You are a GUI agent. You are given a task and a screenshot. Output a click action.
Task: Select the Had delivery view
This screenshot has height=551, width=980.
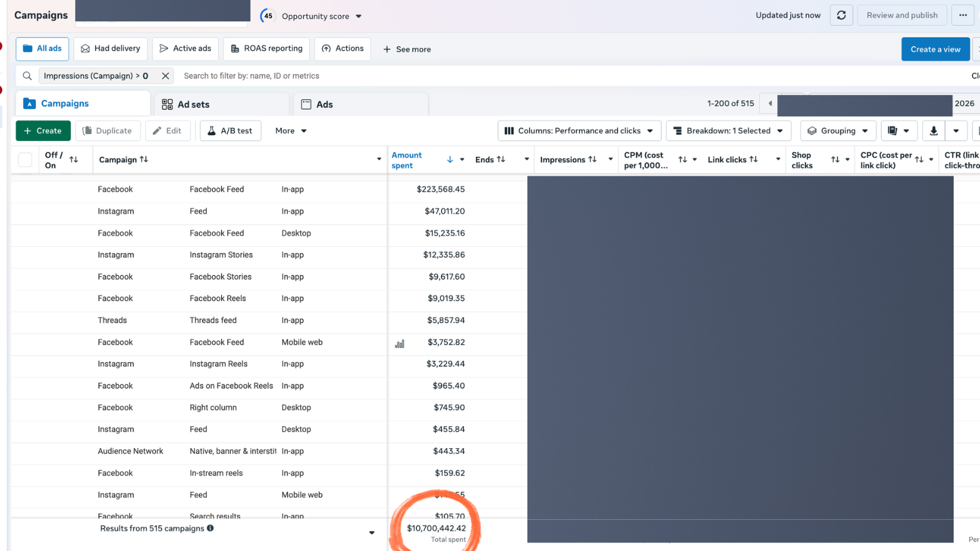110,49
